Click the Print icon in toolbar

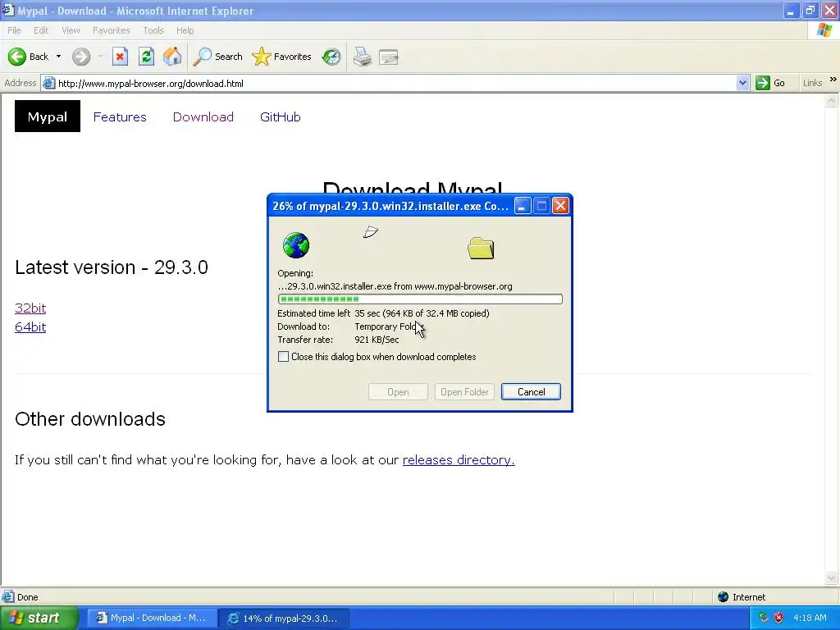point(363,57)
